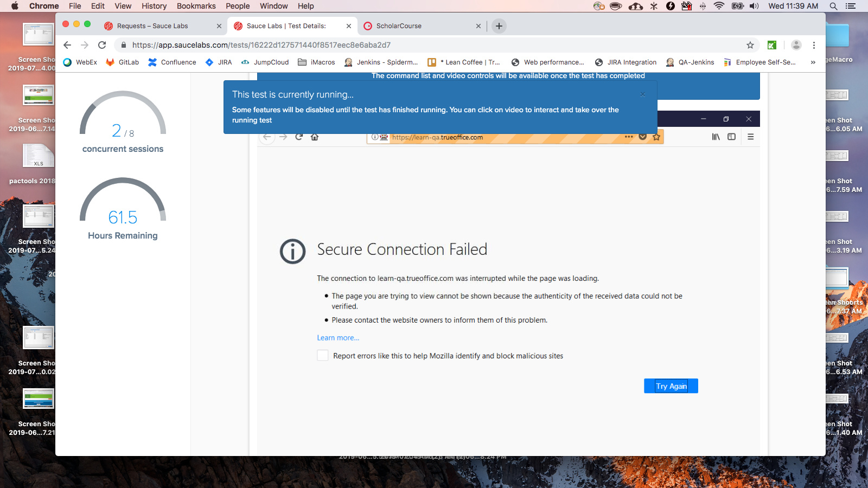The height and width of the screenshot is (488, 868).
Task: Open remote Firefox page actions (three dots)
Action: (629, 137)
